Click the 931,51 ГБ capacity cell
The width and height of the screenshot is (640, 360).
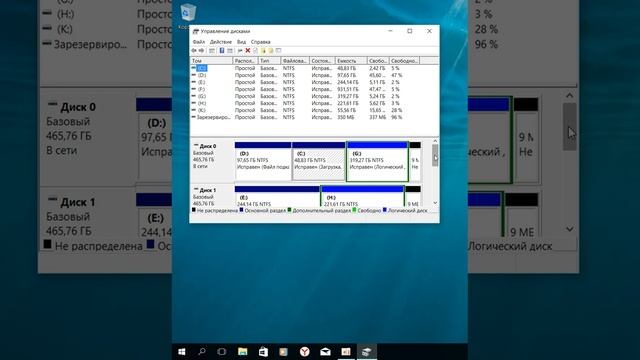(x=348, y=89)
